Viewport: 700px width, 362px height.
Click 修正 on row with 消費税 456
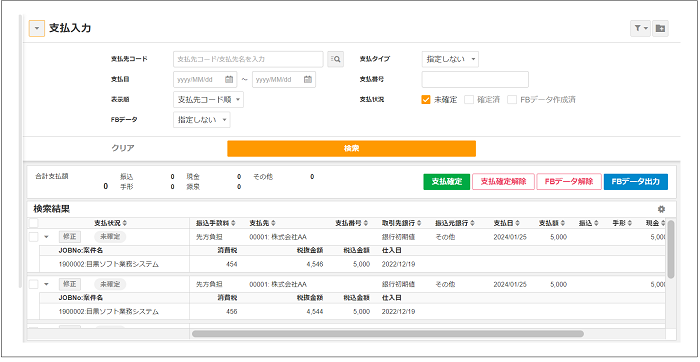70,284
